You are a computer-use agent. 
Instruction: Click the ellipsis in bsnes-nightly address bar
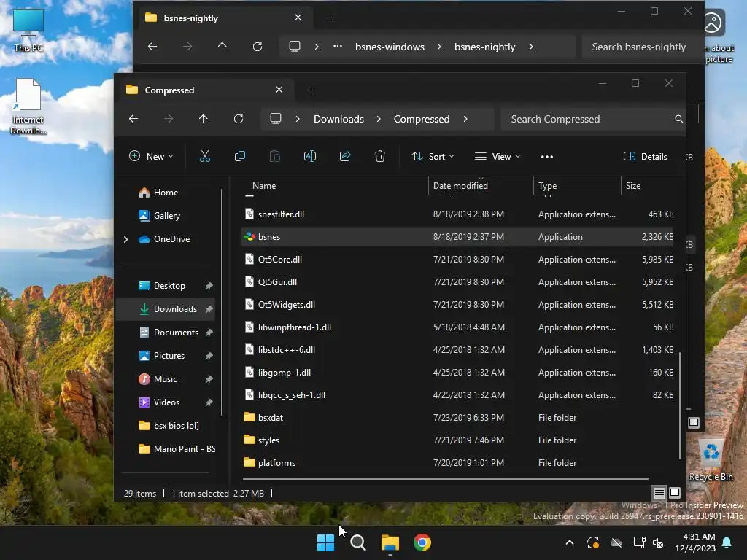pos(338,46)
